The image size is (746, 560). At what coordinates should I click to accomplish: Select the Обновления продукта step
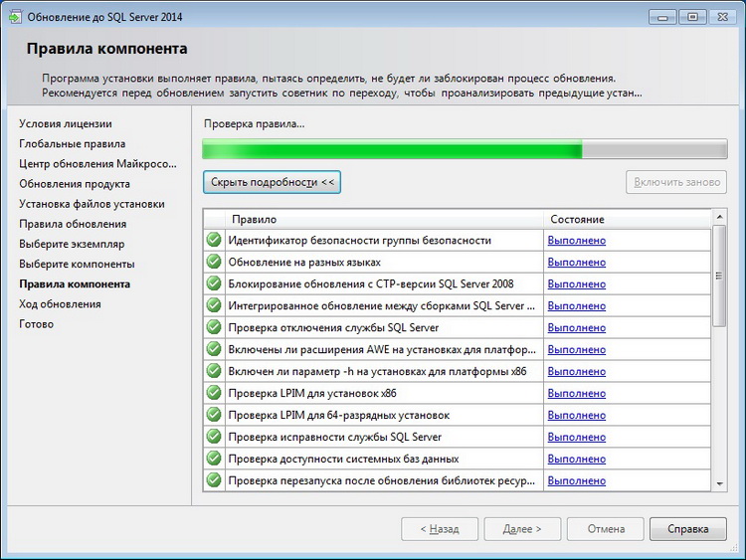(x=75, y=184)
